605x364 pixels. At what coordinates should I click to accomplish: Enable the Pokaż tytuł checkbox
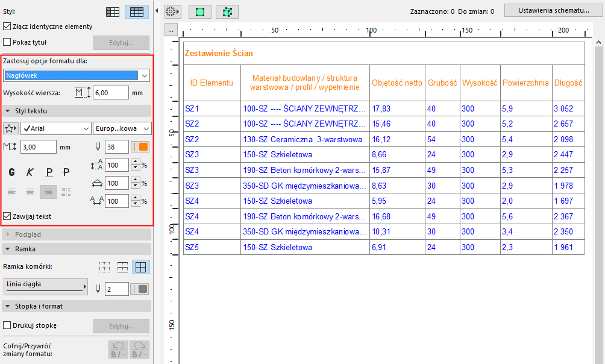[7, 42]
